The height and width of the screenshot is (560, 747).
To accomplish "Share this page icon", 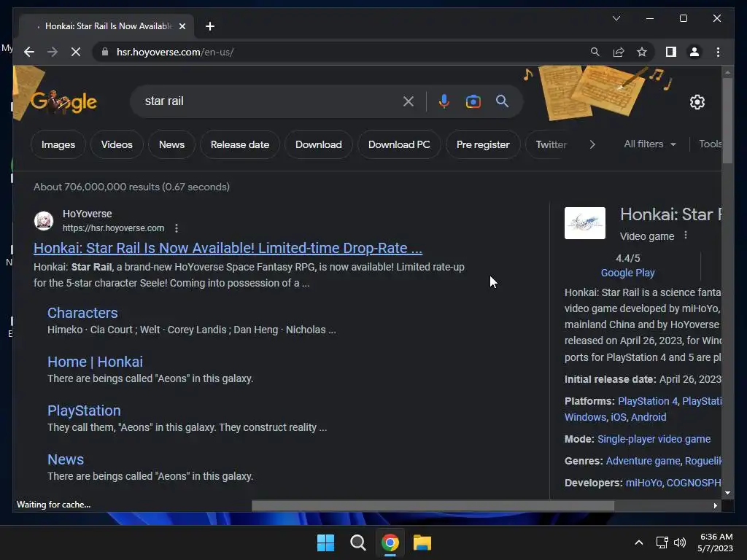I will coord(619,52).
